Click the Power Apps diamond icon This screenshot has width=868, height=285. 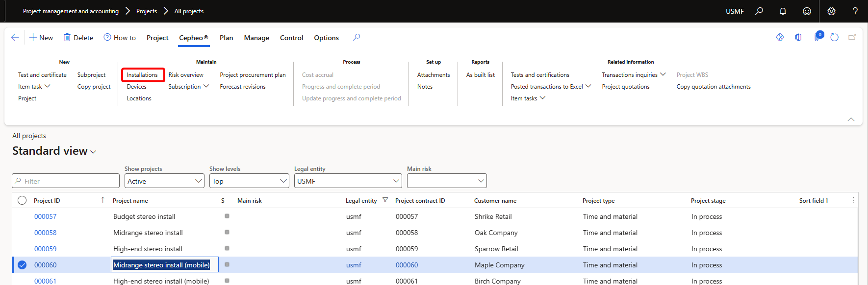click(780, 37)
